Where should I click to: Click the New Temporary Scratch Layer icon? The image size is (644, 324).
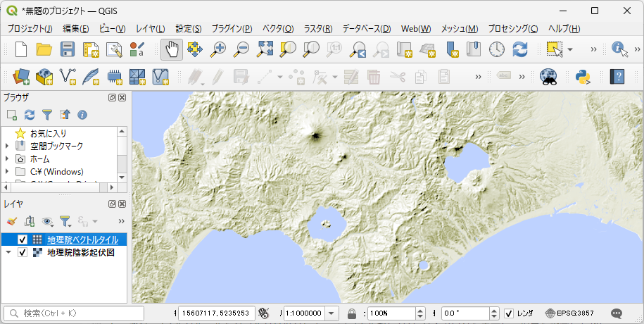coord(114,77)
